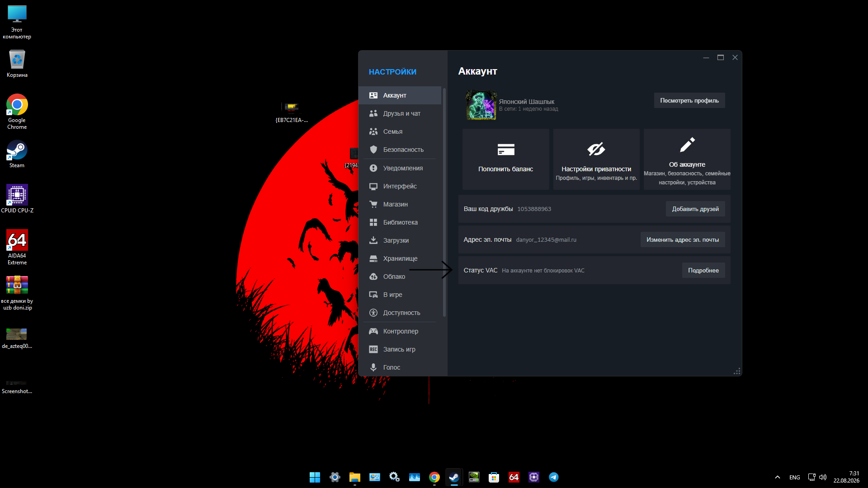Image resolution: width=868 pixels, height=488 pixels.
Task: Open network status in the system tray
Action: tap(812, 477)
